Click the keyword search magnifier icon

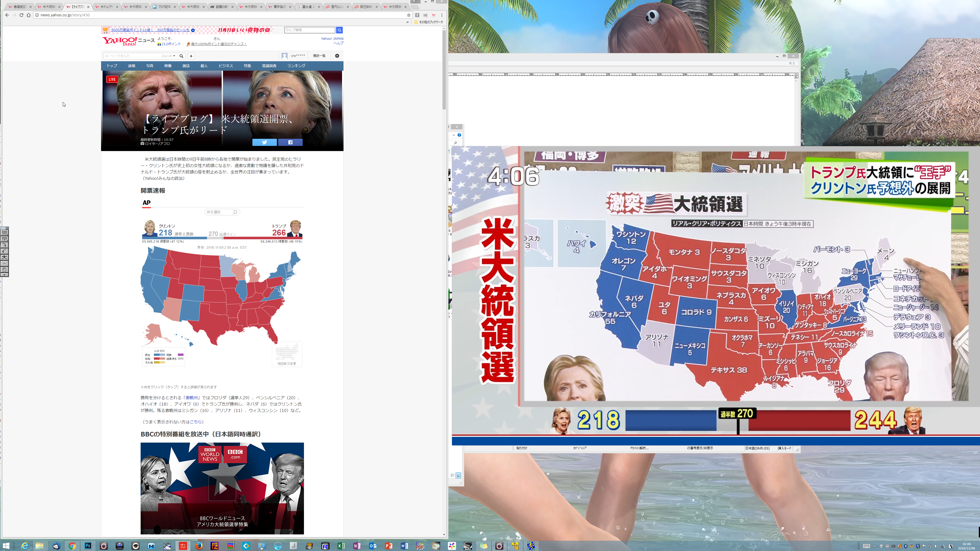(x=181, y=56)
